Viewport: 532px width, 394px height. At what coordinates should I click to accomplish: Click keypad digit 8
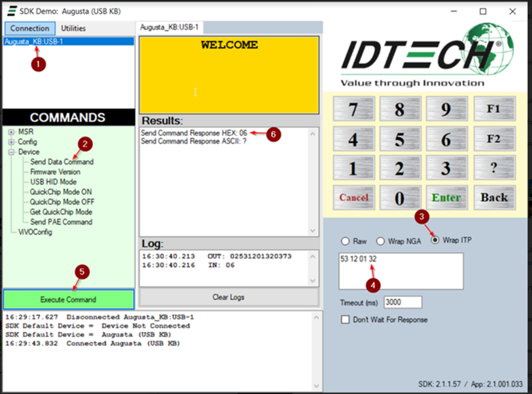pyautogui.click(x=400, y=109)
